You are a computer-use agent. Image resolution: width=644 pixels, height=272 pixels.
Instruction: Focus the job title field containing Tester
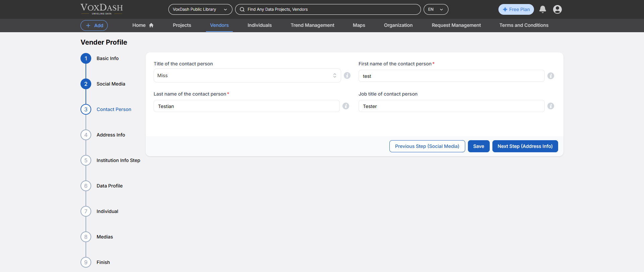click(451, 106)
